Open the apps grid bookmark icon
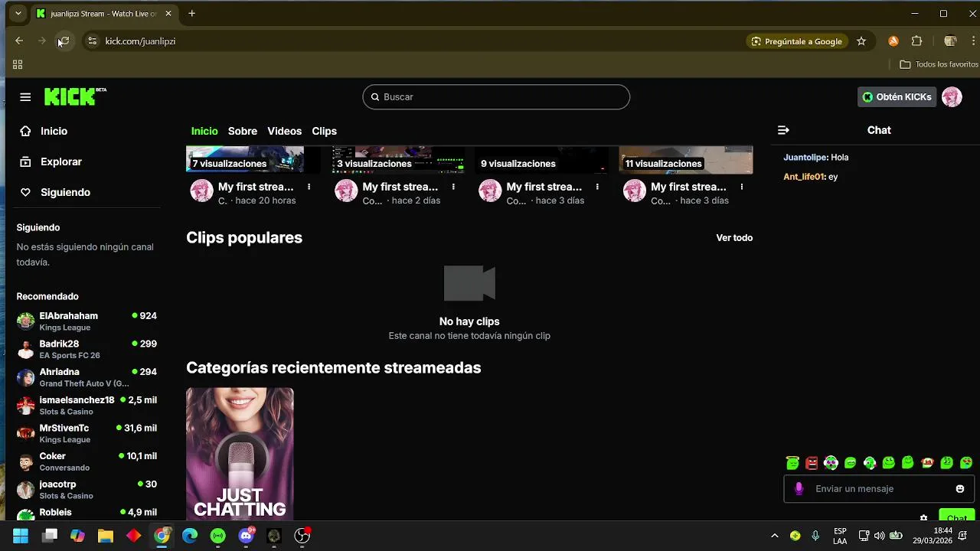The width and height of the screenshot is (980, 551). (x=18, y=64)
